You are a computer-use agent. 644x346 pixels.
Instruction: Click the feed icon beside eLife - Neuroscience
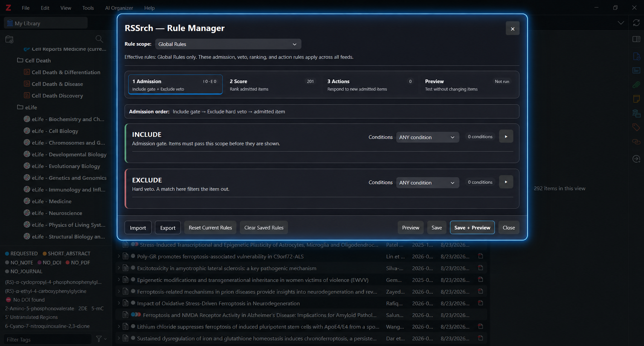click(27, 213)
